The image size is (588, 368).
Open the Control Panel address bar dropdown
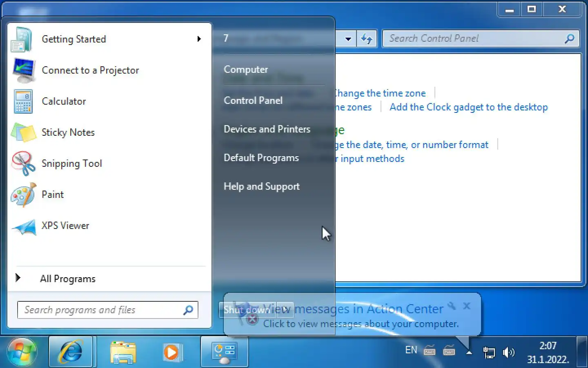(348, 39)
